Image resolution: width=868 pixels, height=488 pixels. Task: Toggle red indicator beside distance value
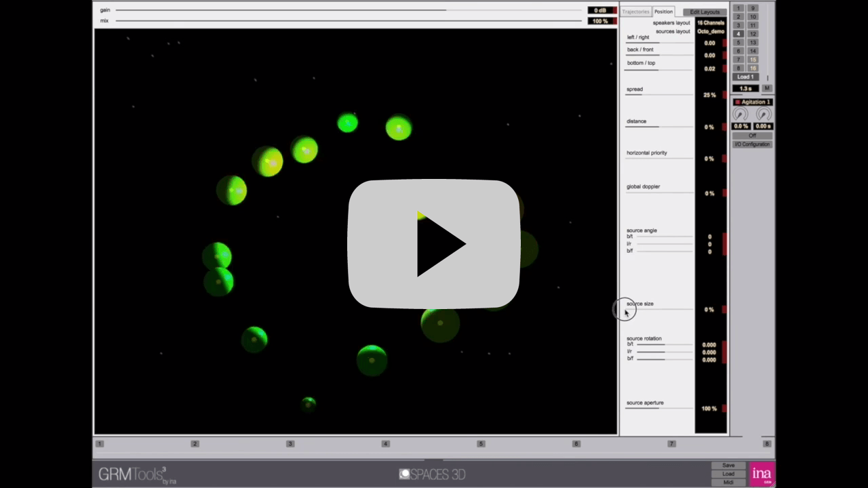(724, 127)
